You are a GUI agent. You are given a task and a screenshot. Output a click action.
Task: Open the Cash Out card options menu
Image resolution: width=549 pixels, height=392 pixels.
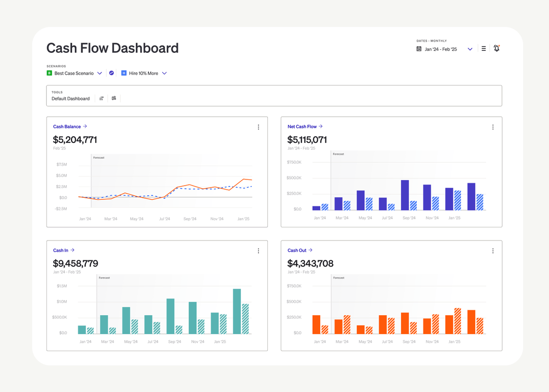(x=493, y=251)
